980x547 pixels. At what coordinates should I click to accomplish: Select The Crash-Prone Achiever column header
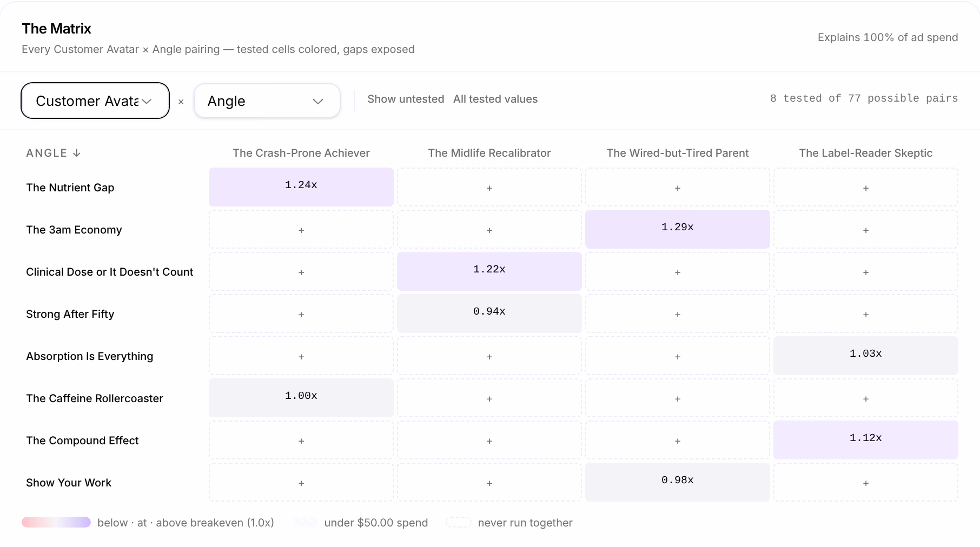click(x=301, y=153)
